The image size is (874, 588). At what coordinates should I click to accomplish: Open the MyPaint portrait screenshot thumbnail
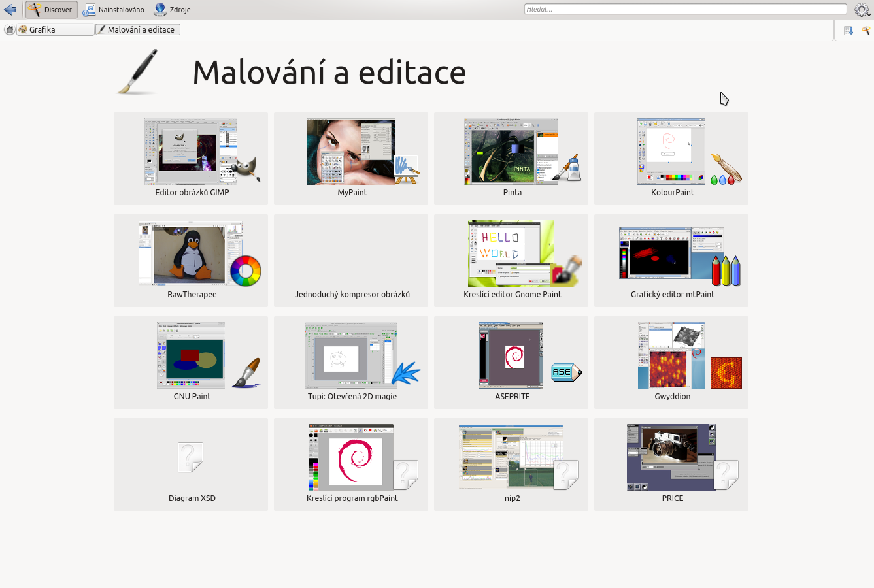351,152
